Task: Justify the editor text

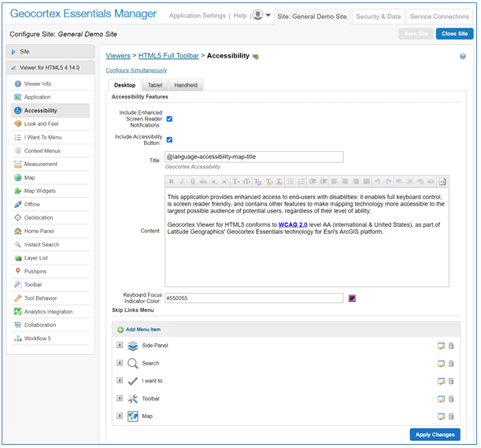Action: [366, 181]
